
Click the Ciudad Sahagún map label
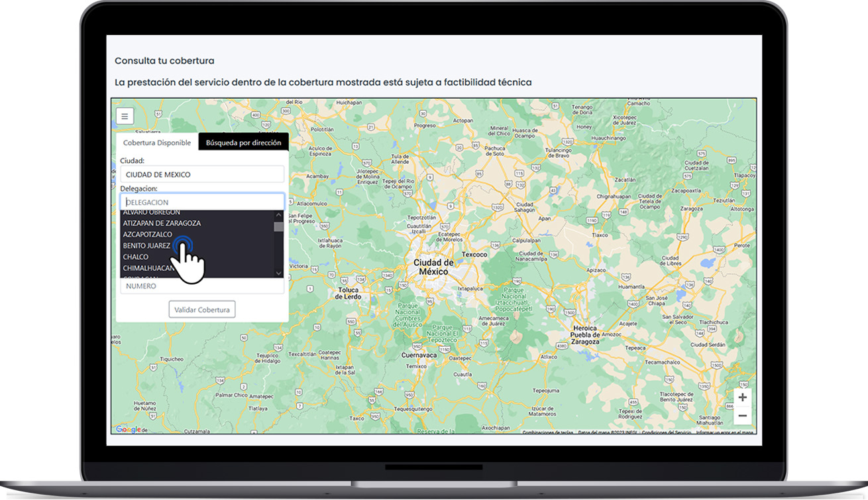(525, 207)
